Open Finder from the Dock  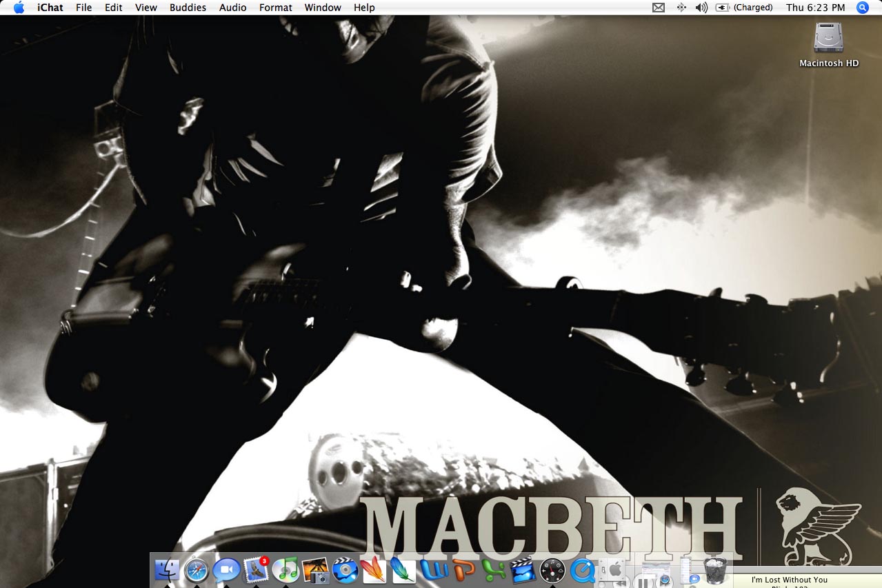pyautogui.click(x=166, y=570)
